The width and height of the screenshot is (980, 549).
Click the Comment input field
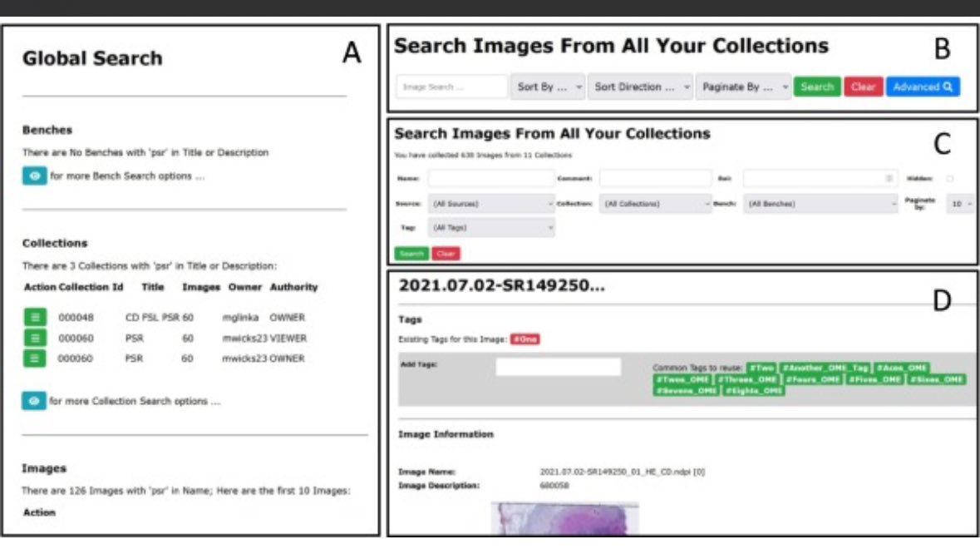pos(655,178)
